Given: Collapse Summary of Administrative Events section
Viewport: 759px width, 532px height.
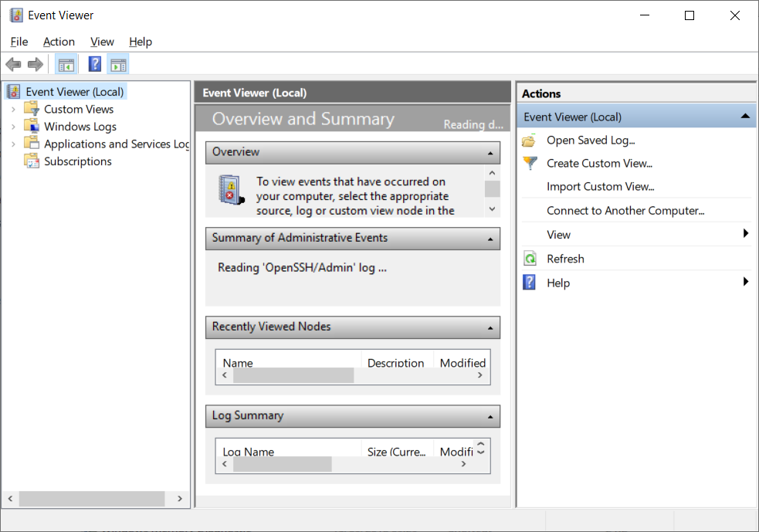Looking at the screenshot, I should (490, 239).
